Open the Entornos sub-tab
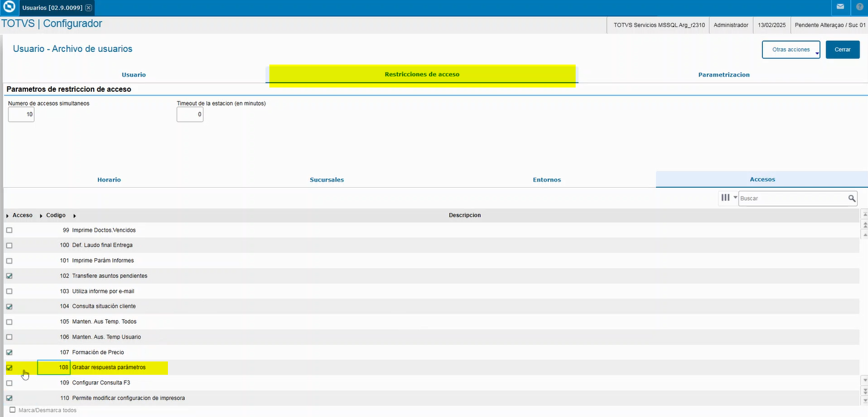The width and height of the screenshot is (868, 417). 547,180
